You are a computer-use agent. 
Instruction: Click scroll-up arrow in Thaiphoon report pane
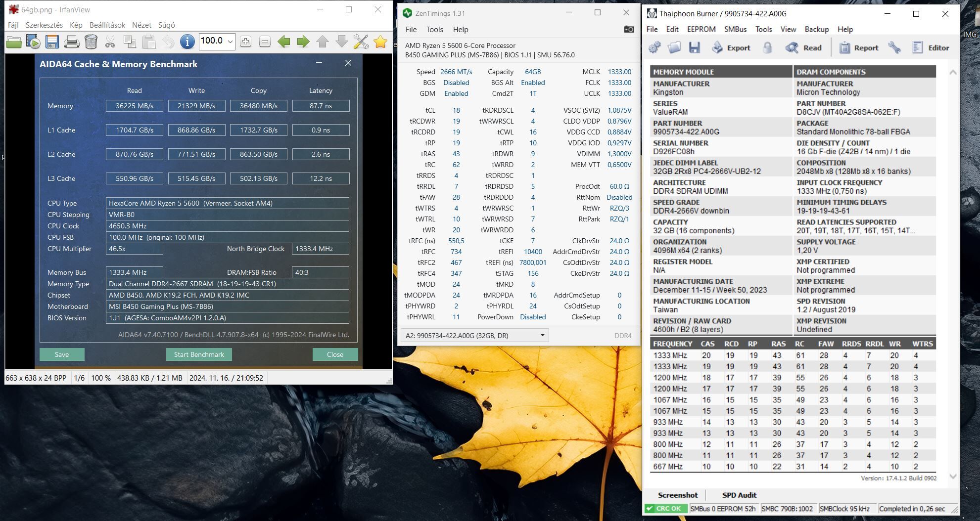(x=953, y=72)
